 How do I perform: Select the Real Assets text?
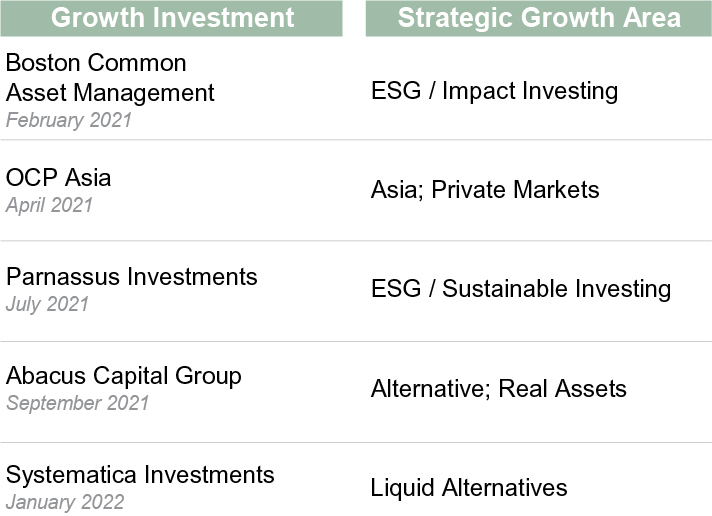pos(565,389)
